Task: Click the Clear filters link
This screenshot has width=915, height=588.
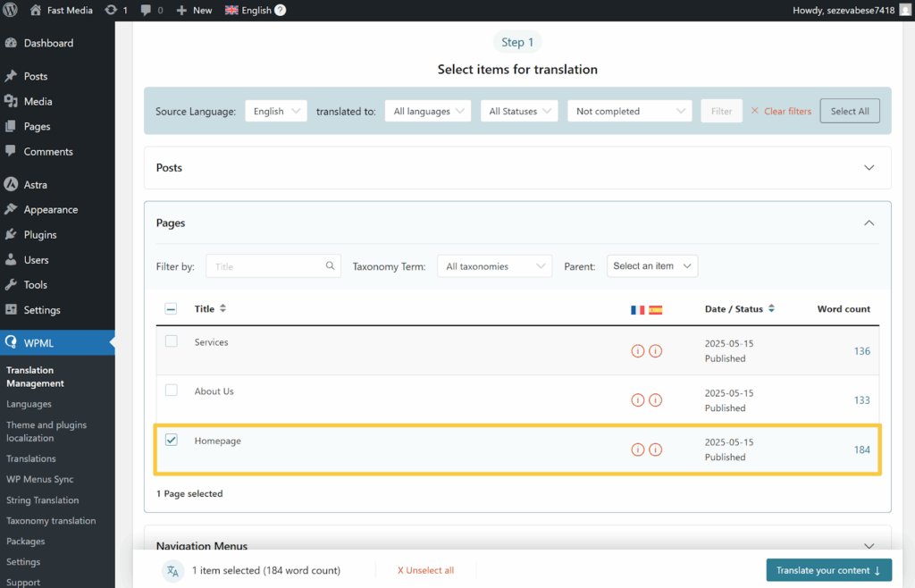Action: point(781,111)
